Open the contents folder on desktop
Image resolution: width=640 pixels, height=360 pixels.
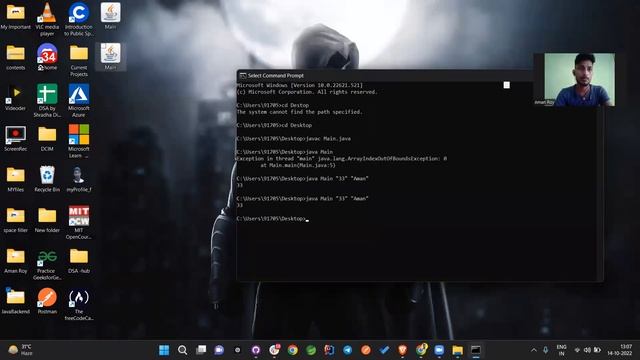point(16,57)
